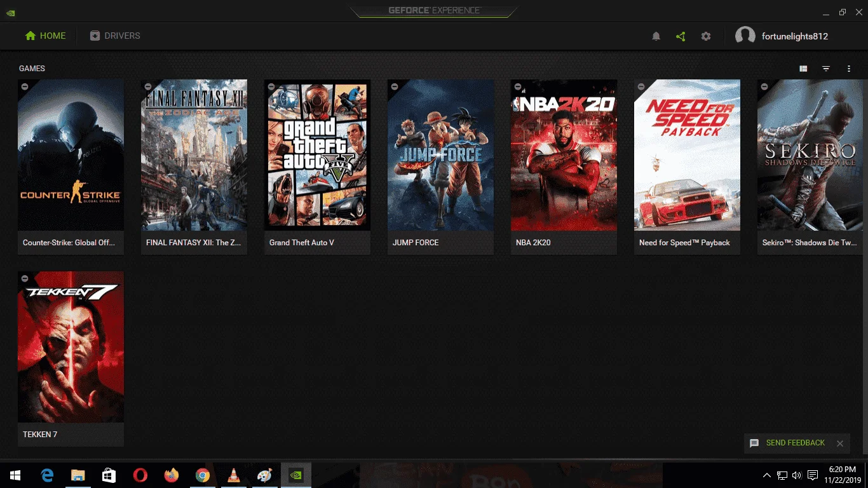Screen dimensions: 868x488
Task: Open the TEKKEN 7 cover art
Action: [x=71, y=347]
